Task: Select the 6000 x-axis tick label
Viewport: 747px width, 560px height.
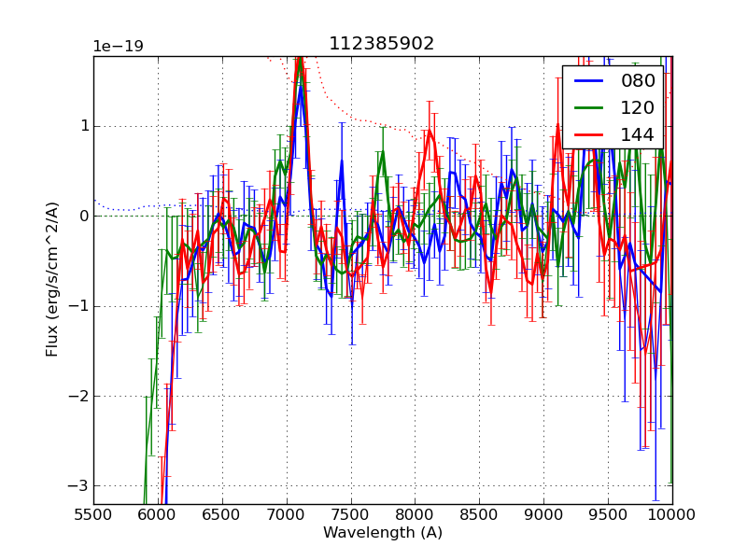Action: pos(158,514)
